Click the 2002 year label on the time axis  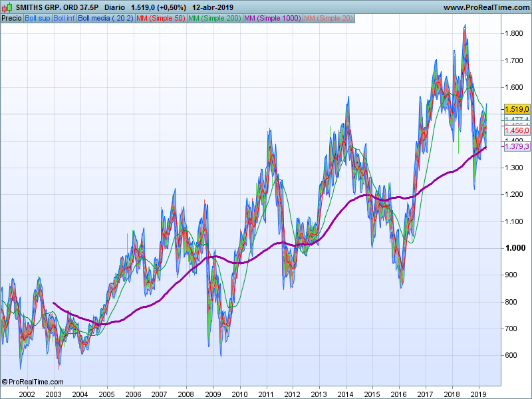point(27,394)
